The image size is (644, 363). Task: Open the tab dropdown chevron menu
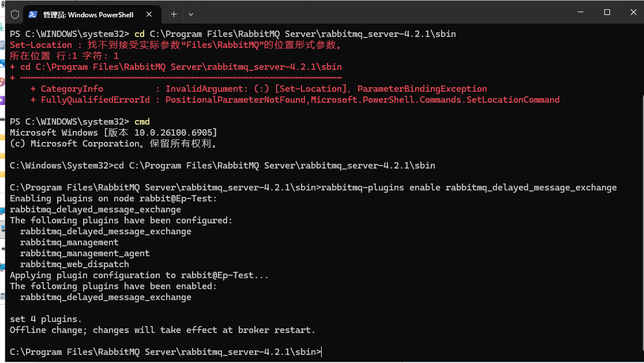[x=190, y=14]
